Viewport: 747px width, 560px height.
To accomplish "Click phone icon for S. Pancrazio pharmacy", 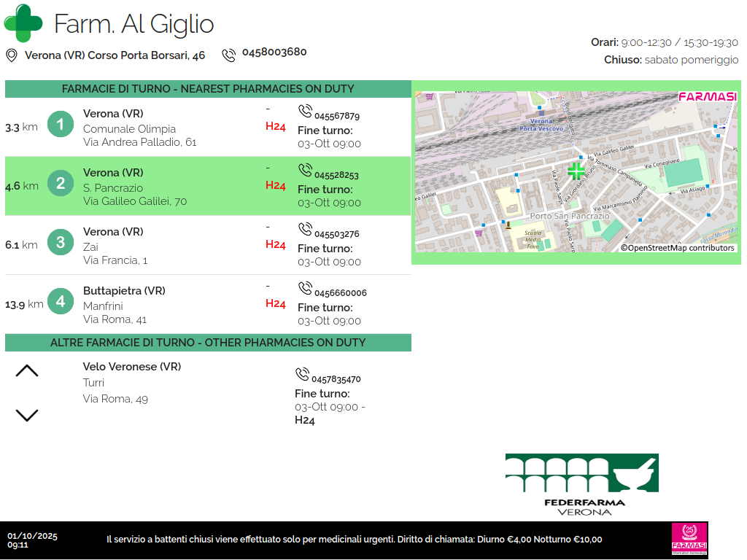I will pyautogui.click(x=305, y=170).
